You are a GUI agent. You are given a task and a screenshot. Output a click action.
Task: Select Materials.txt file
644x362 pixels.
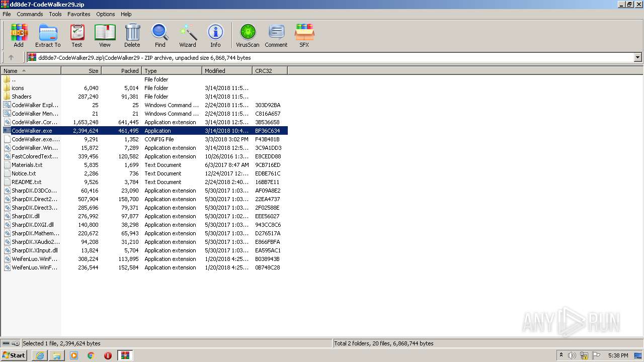click(145, 165)
